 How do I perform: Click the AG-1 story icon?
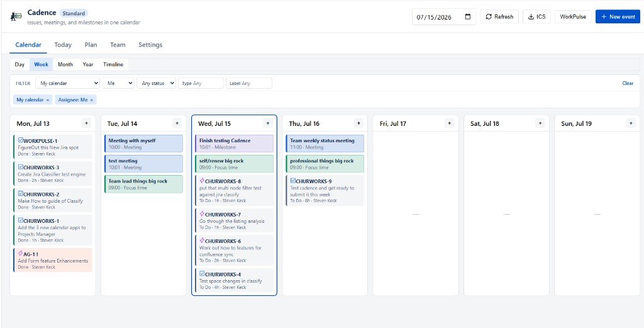pyautogui.click(x=21, y=253)
